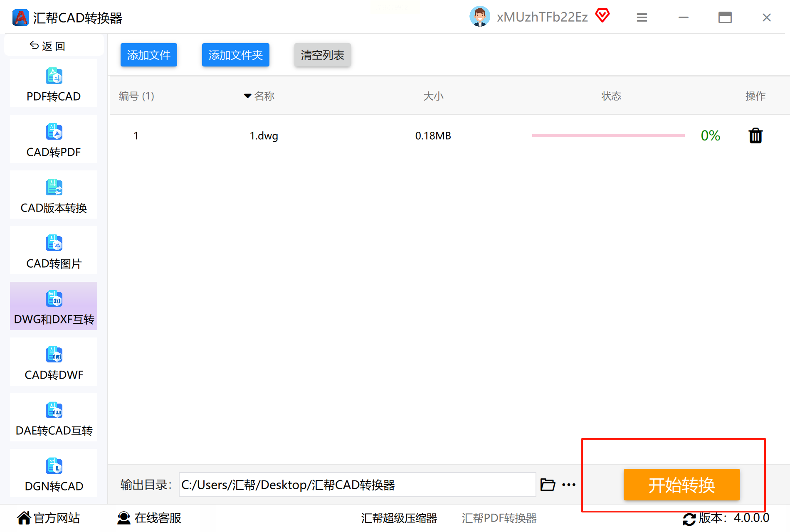This screenshot has height=532, width=790.
Task: Click the 输出目录 path input field
Action: 358,485
